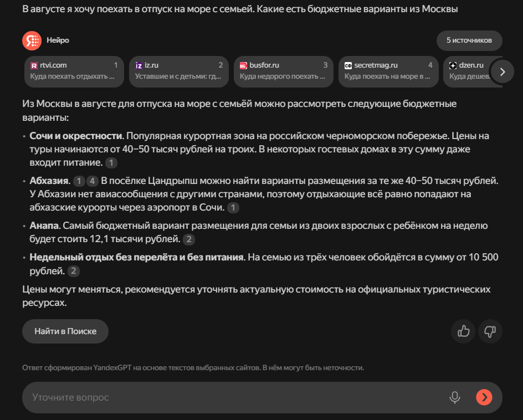523x420 pixels.
Task: Click the Yandex Neuro logo icon
Action: [32, 40]
